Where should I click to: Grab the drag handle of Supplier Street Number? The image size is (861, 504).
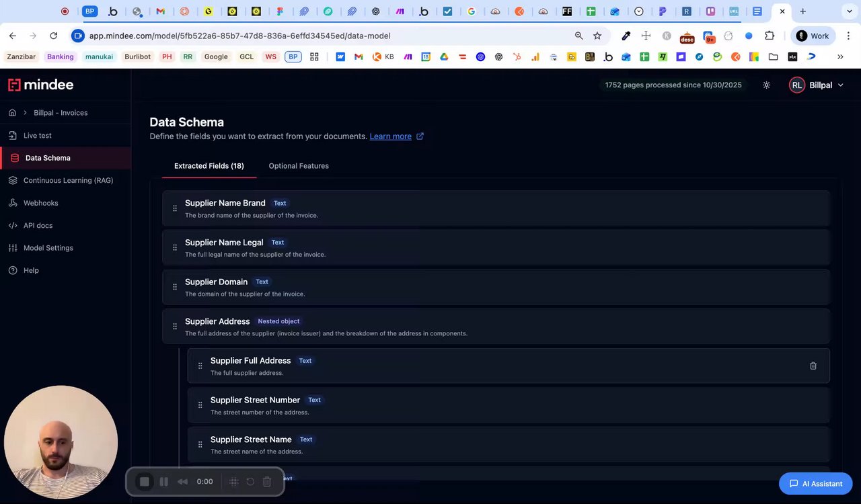[200, 405]
